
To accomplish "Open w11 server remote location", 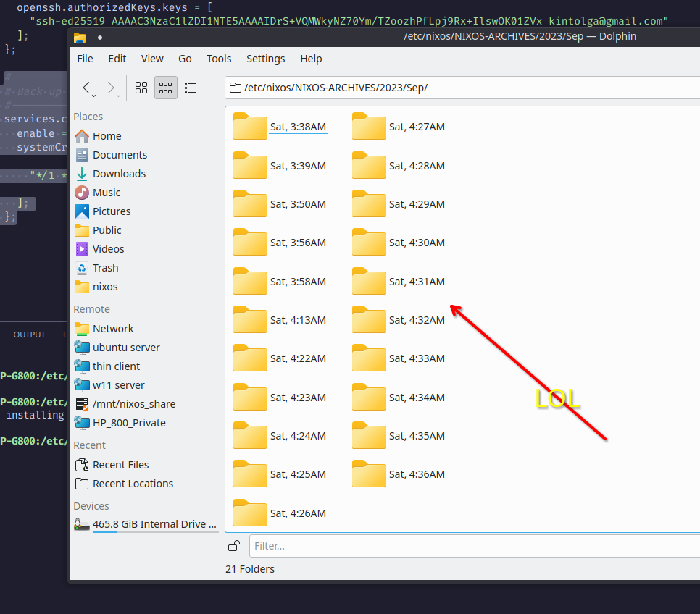I will coord(145,385).
